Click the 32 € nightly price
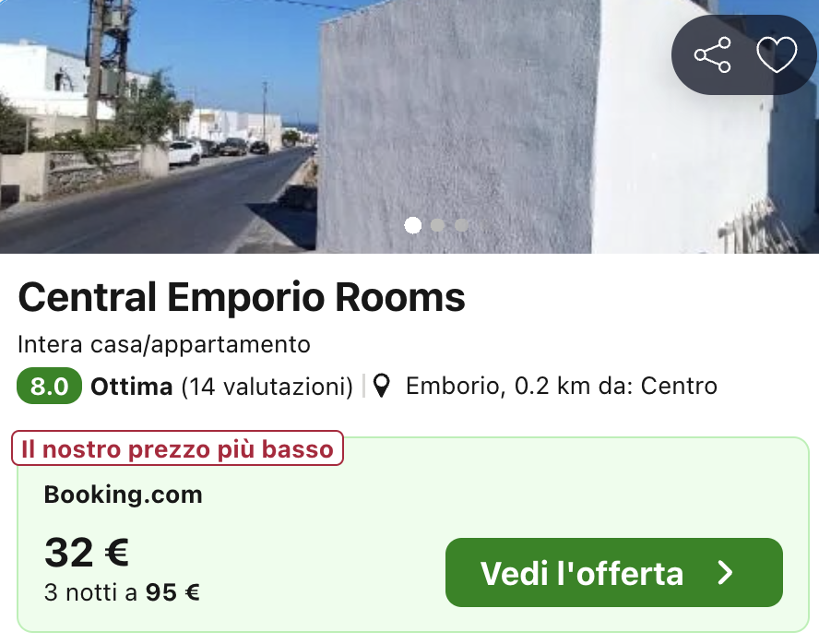The image size is (819, 644). 87,553
